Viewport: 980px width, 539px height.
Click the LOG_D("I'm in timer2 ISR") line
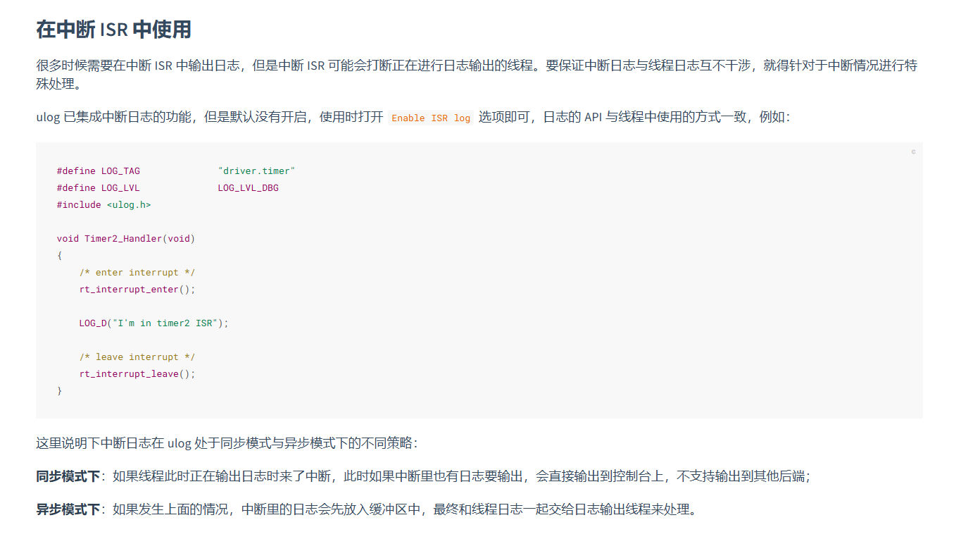[x=153, y=323]
